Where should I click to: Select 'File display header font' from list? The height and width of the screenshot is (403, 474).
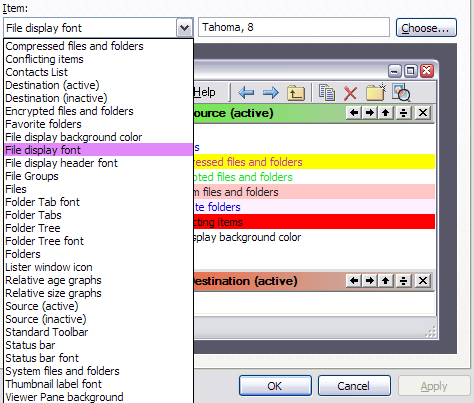61,163
